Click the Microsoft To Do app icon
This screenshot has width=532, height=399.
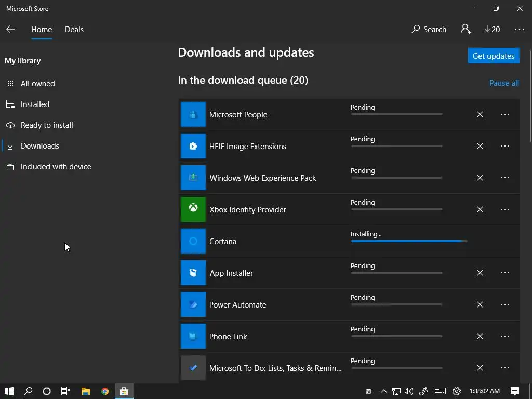click(193, 368)
